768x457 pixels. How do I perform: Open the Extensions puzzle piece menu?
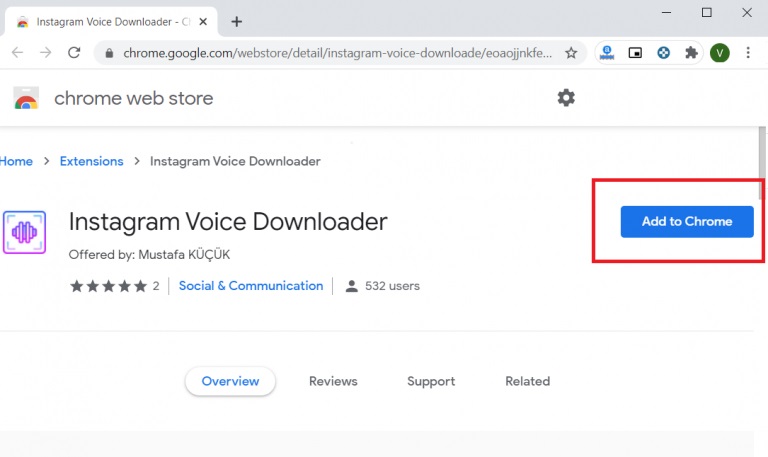[691, 53]
